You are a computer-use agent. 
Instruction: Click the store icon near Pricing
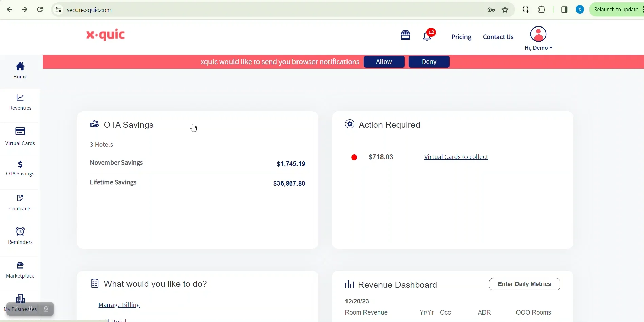pos(405,35)
